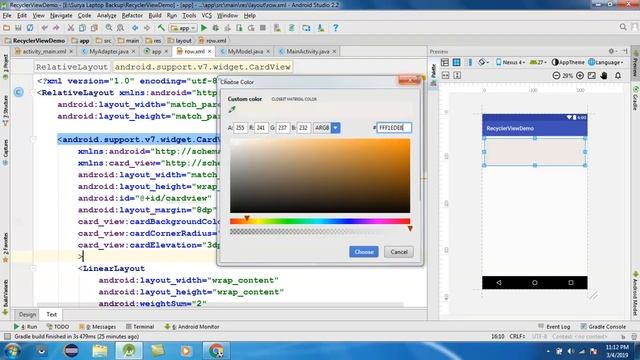Open Chrome from the Windows taskbar

tap(216, 351)
